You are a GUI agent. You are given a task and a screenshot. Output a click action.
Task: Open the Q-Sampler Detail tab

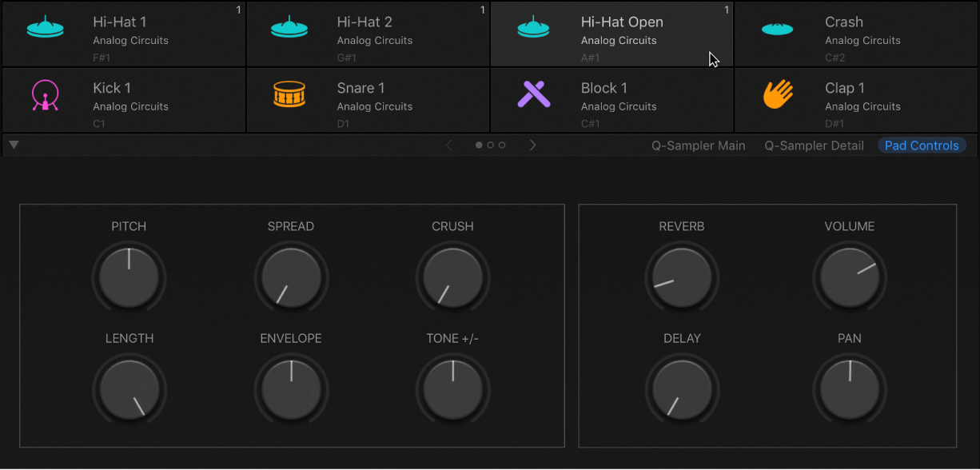coord(814,145)
